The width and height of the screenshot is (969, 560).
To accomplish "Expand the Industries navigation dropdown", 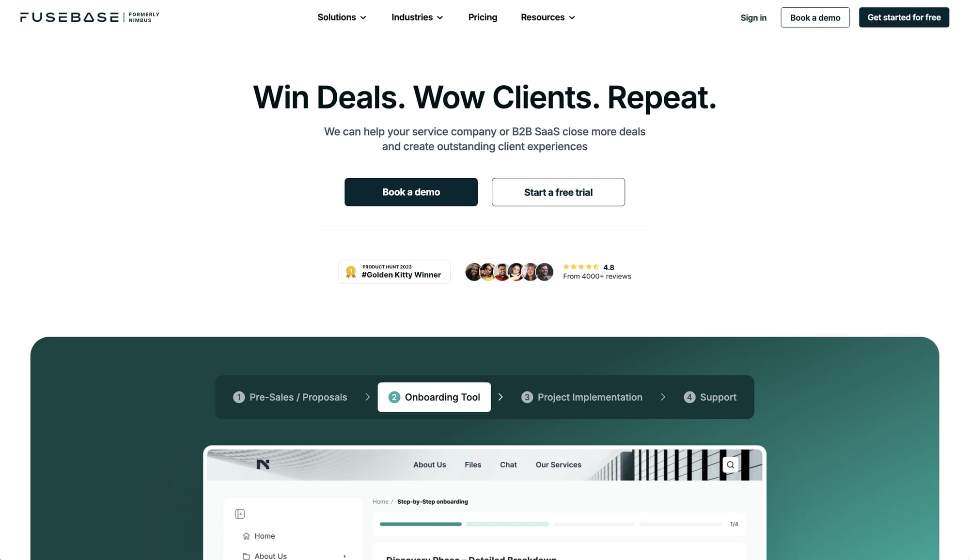I will 417,16.
